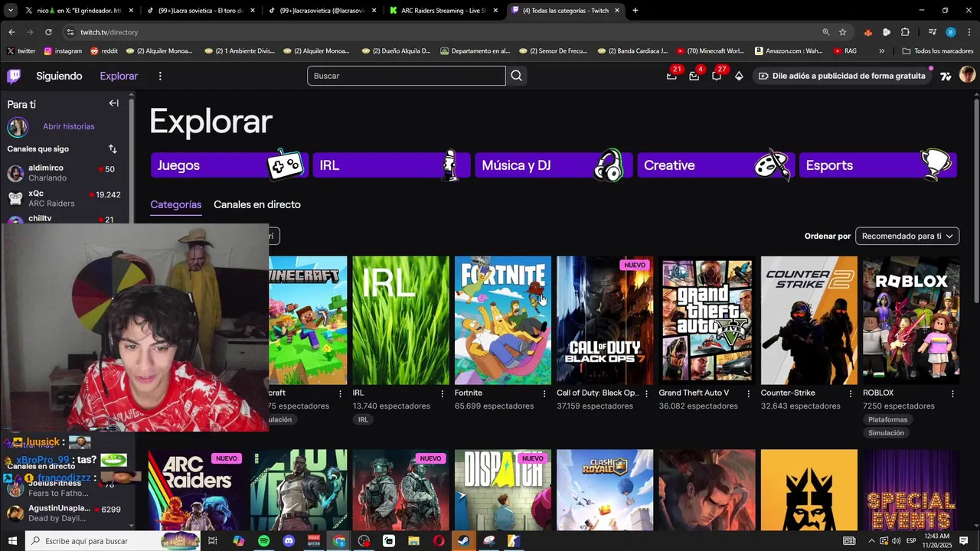Switch to the Lacra sovietica El toro tab
Viewport: 980px width, 551px height.
tap(201, 11)
